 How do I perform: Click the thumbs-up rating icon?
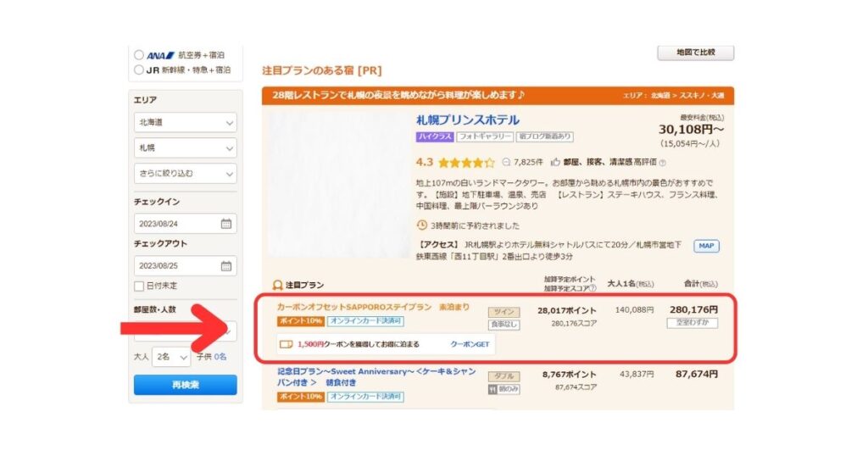(555, 162)
